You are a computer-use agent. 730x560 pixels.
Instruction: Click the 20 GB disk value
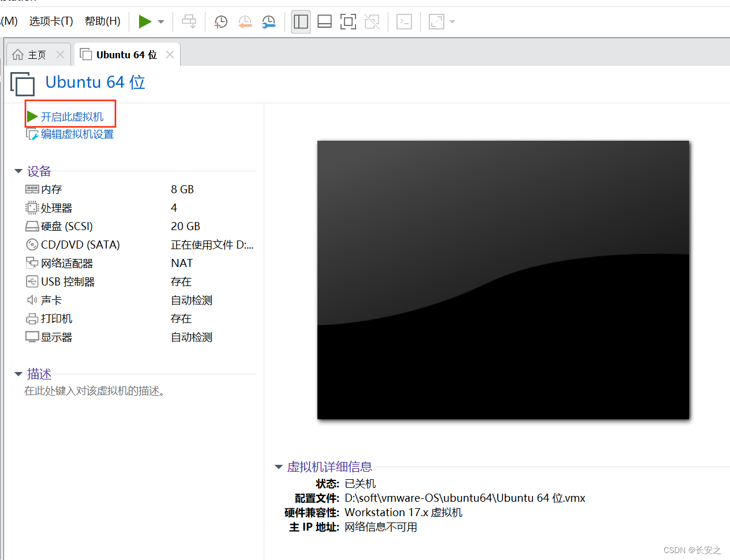coord(186,226)
